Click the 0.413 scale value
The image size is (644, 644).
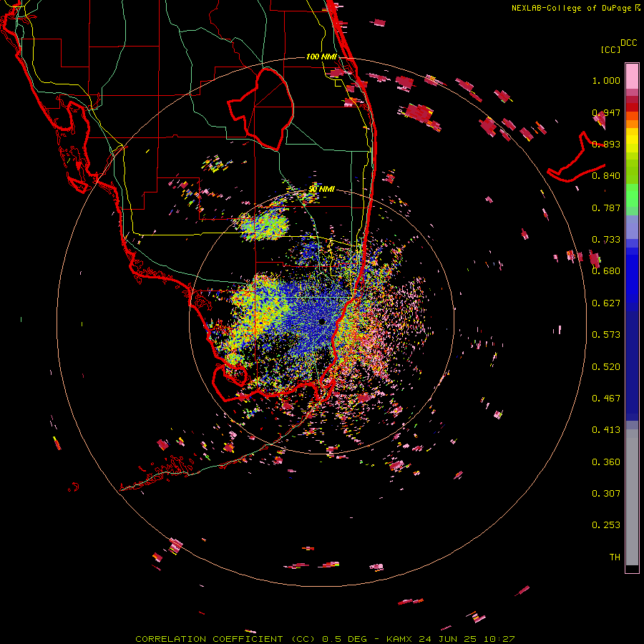606,430
